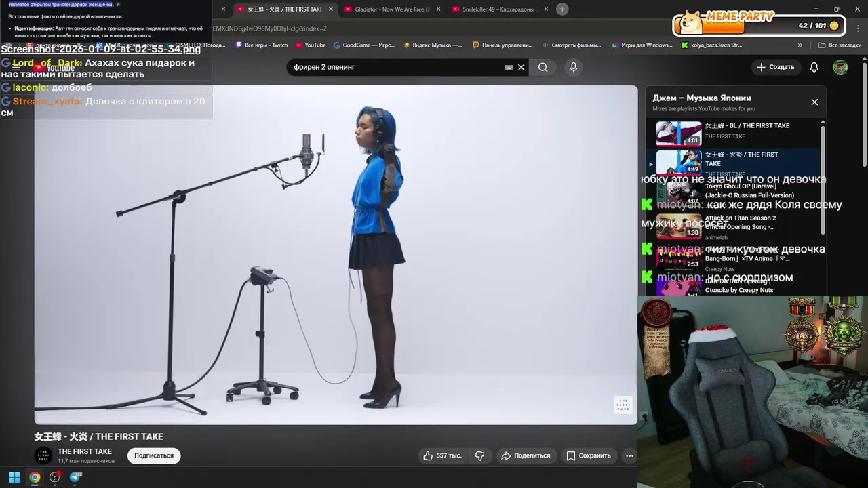
Task: Save video with Сохранить button
Action: [x=589, y=455]
